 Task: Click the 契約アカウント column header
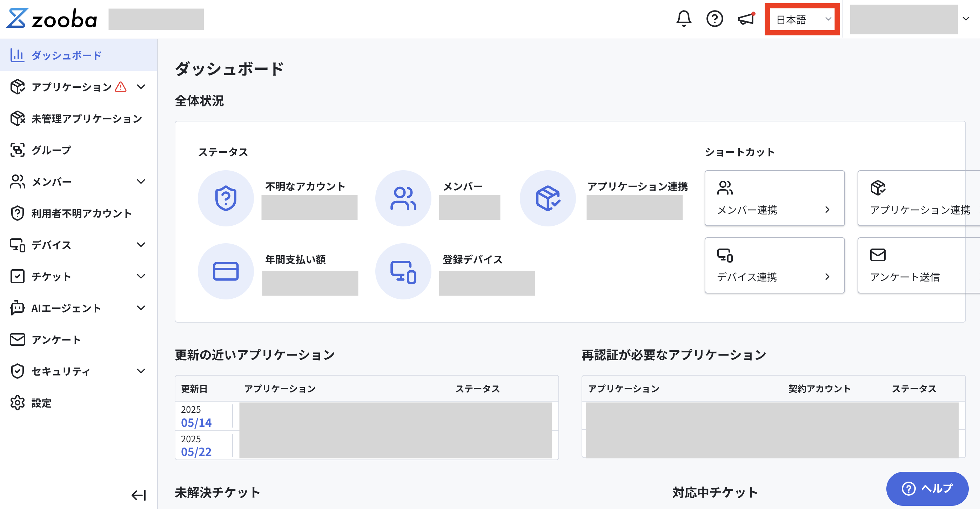[819, 389]
